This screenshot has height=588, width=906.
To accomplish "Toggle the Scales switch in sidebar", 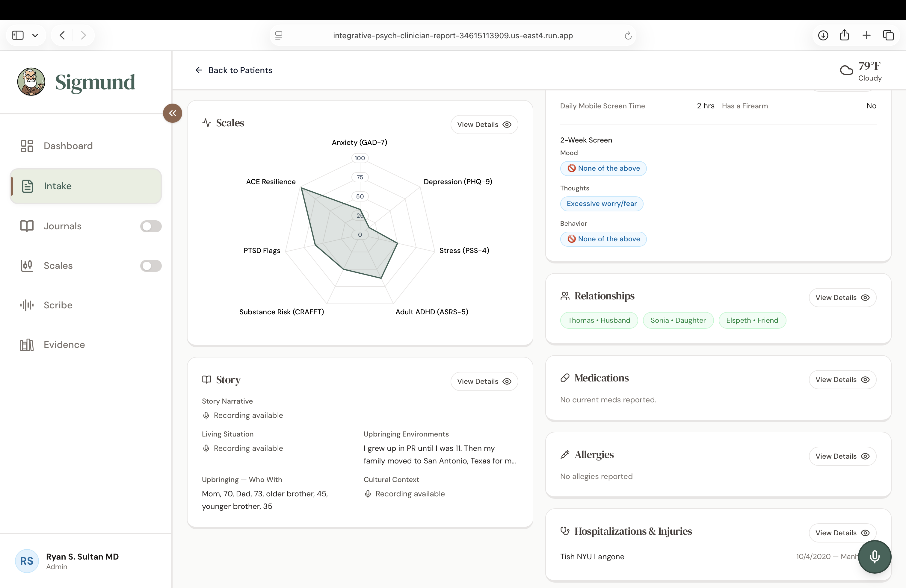I will [x=151, y=266].
